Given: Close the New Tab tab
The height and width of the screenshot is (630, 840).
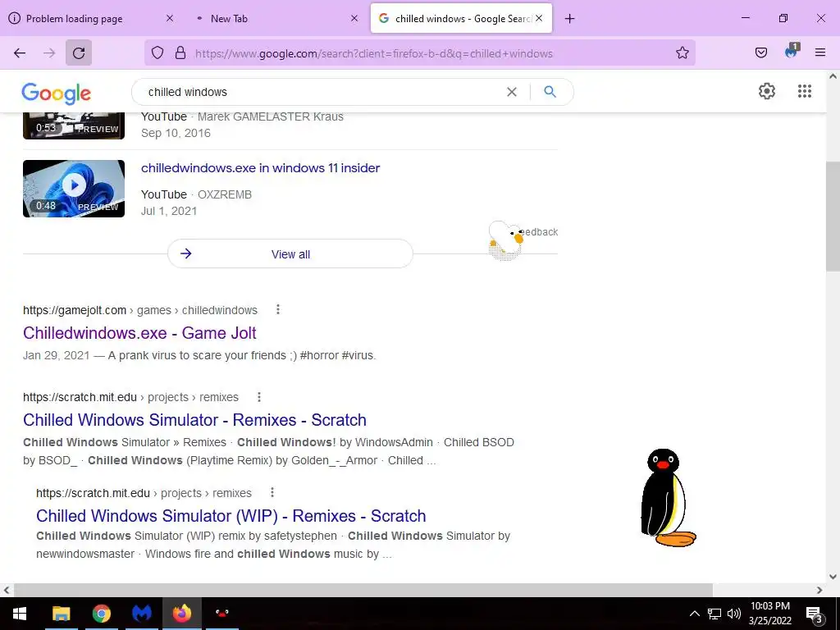Looking at the screenshot, I should coord(354,18).
